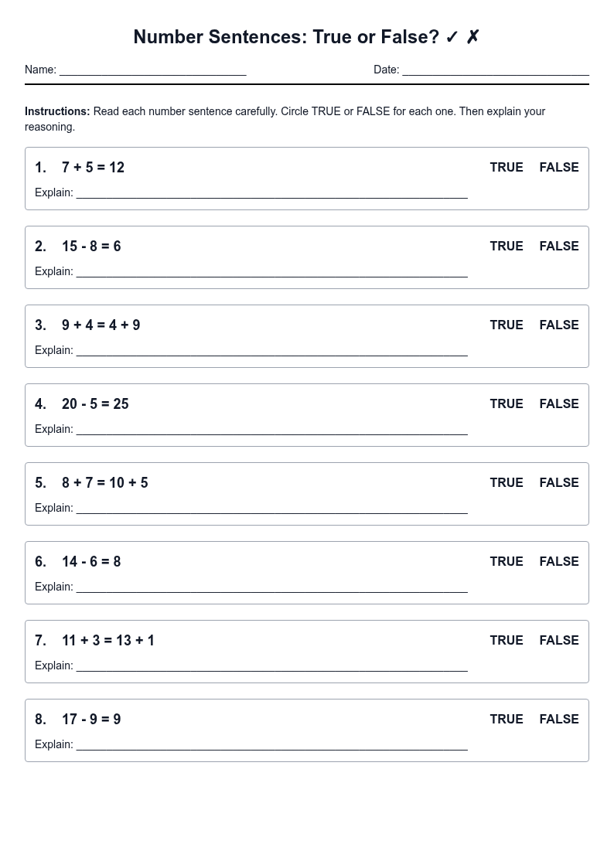
Task: Click the Explain line for question 8
Action: point(272,744)
